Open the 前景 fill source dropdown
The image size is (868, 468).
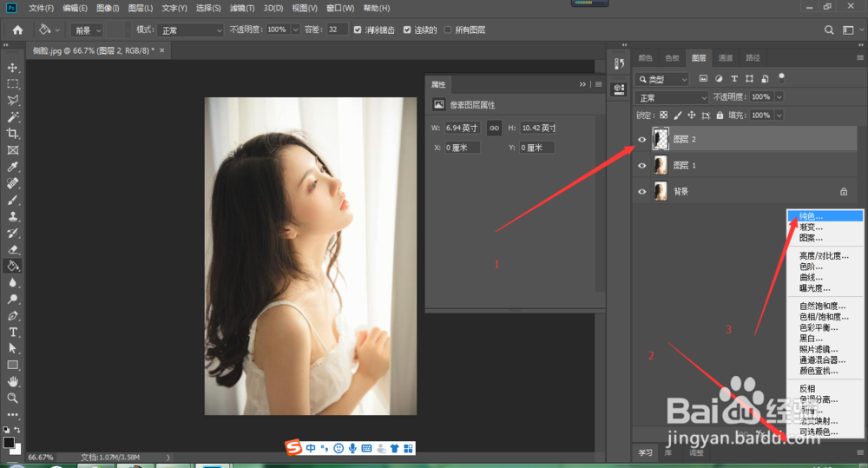(88, 30)
